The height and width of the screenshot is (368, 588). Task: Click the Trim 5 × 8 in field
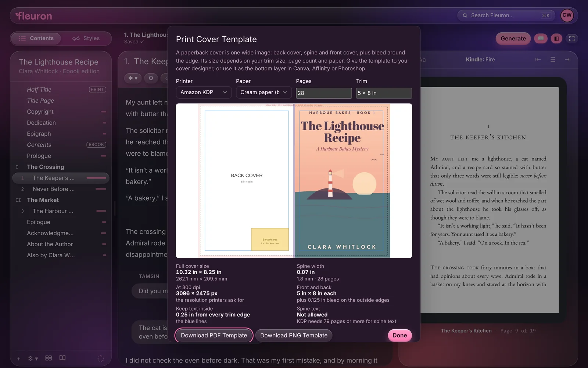click(x=384, y=93)
